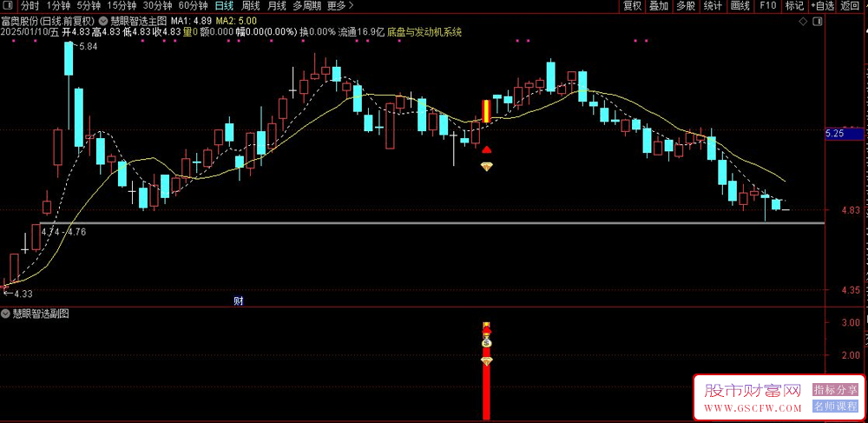Viewport: 868px width, 423px height.
Task: Click the 慧眼智选主图 indicator label
Action: coord(138,21)
